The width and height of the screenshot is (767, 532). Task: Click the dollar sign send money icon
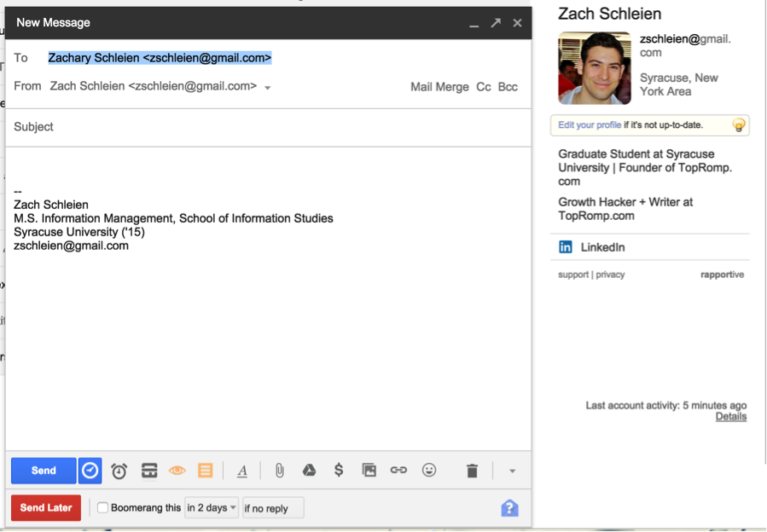tap(339, 470)
